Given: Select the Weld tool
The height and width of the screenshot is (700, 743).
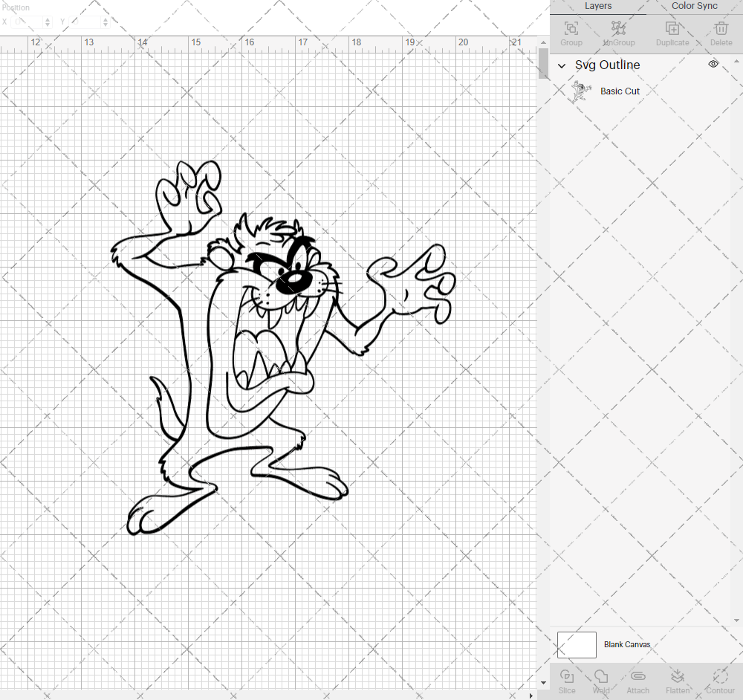Looking at the screenshot, I should coord(601,680).
